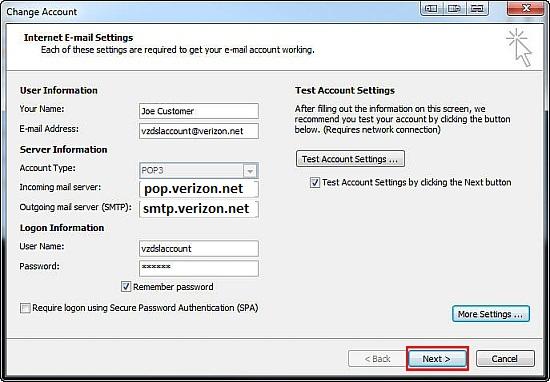
Task: Click the Password field with asterisks
Action: click(199, 268)
